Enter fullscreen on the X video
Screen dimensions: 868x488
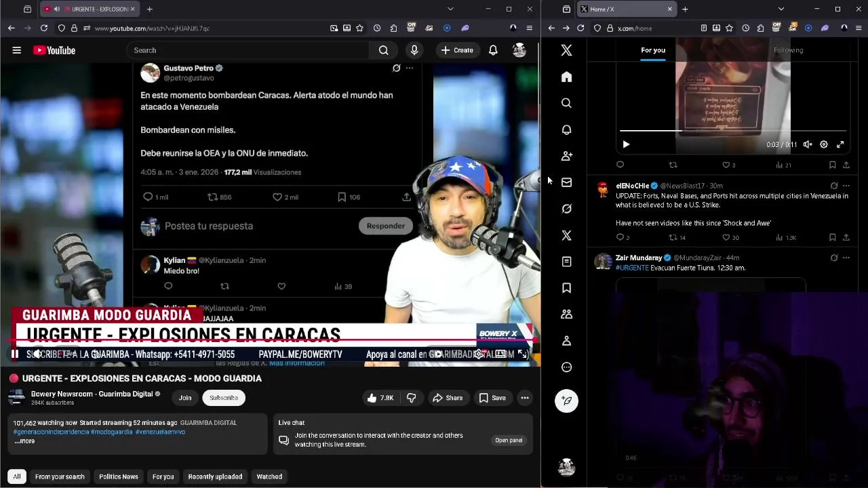click(x=840, y=144)
